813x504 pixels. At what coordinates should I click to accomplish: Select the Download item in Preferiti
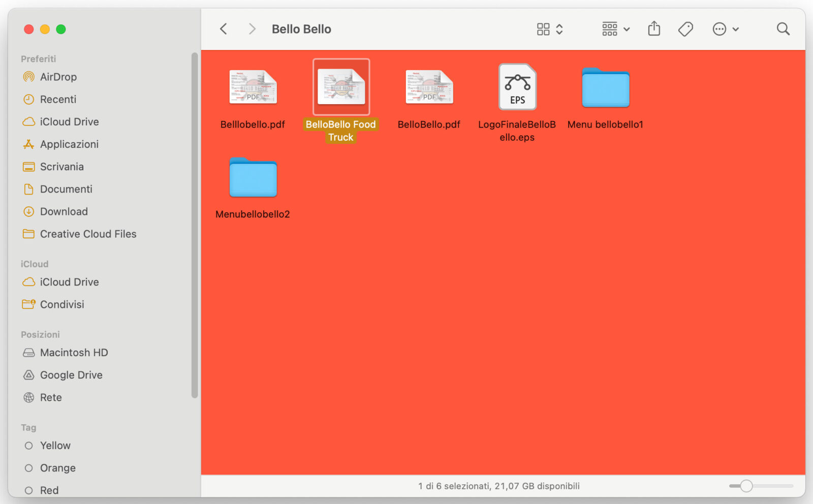pyautogui.click(x=63, y=211)
